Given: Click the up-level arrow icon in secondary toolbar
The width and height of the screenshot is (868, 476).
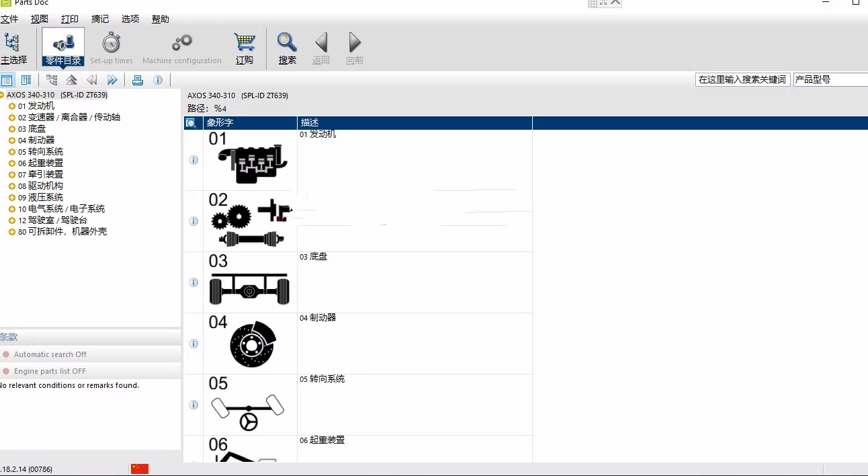Looking at the screenshot, I should coord(72,80).
